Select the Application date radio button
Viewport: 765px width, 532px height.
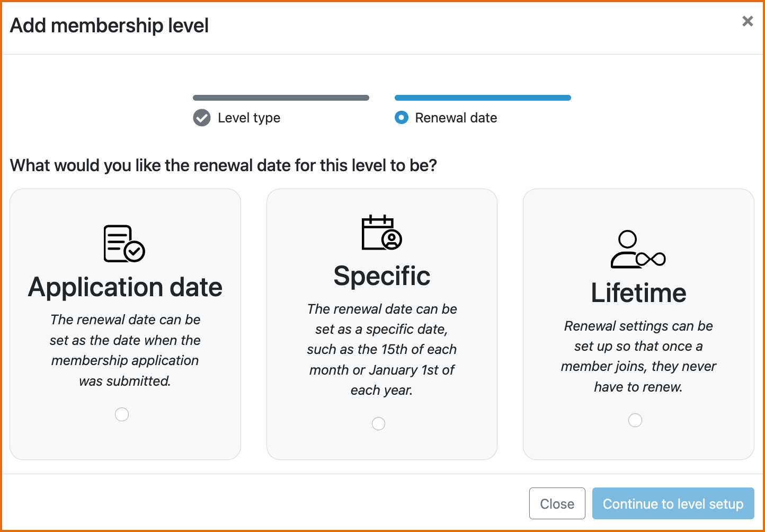(122, 414)
